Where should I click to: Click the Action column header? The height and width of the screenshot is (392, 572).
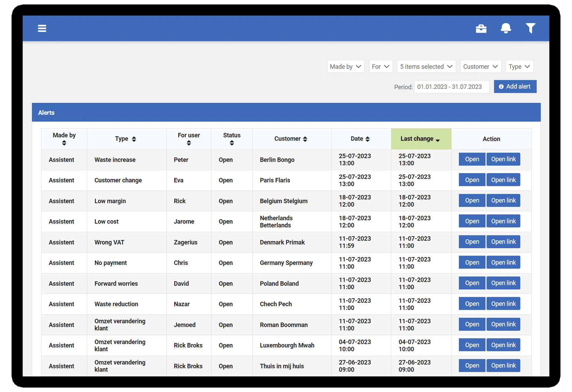(492, 139)
